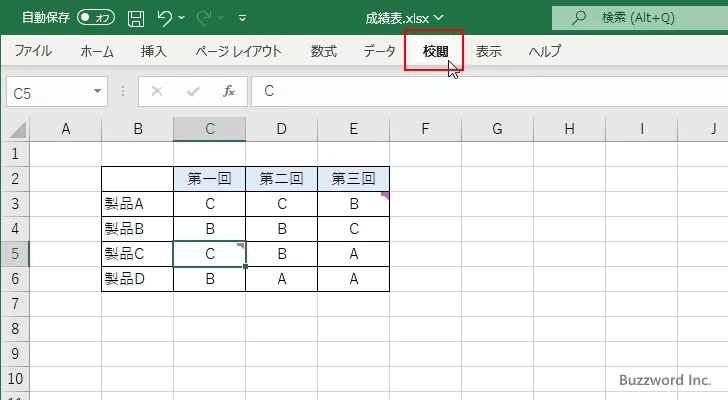
Task: Open the ページ レイアウト tab
Action: (x=238, y=51)
